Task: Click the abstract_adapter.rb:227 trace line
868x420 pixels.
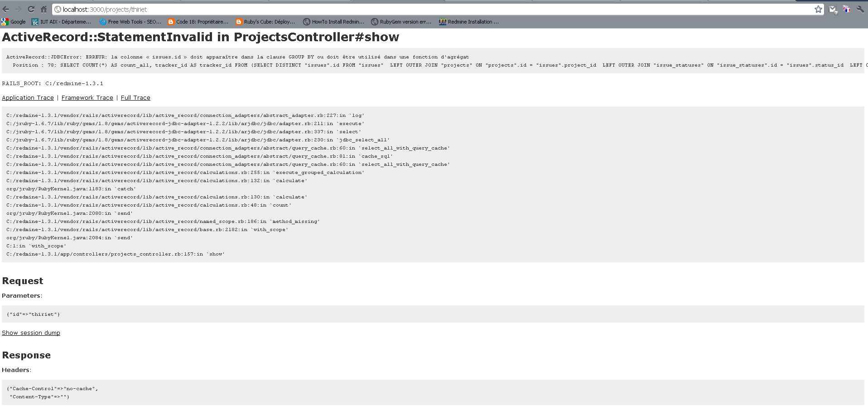Action: [x=185, y=116]
